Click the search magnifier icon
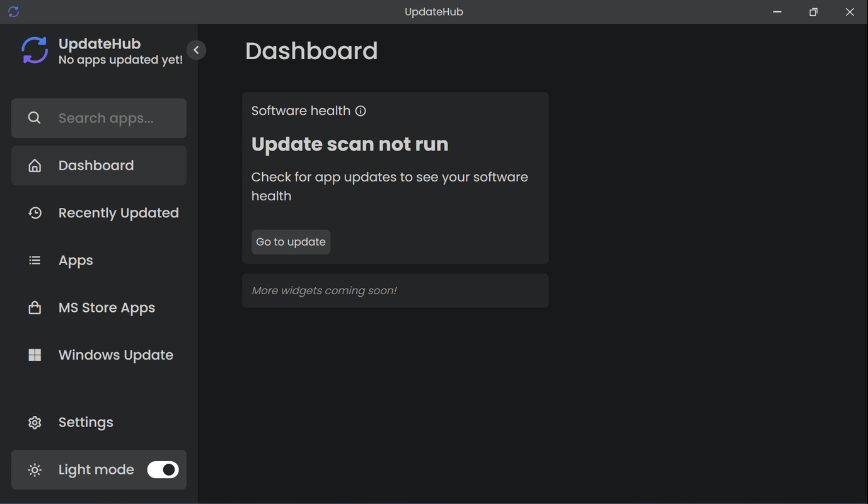The image size is (868, 504). (33, 117)
